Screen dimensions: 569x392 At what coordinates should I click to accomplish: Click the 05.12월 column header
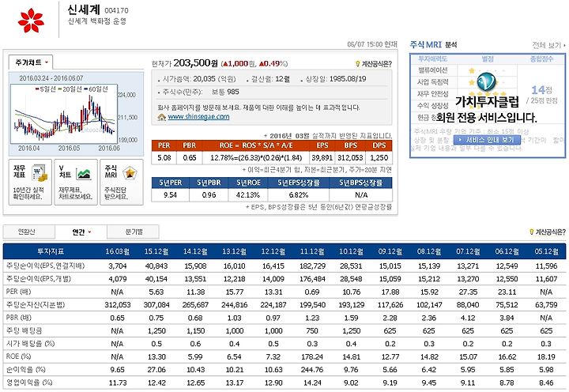click(546, 251)
